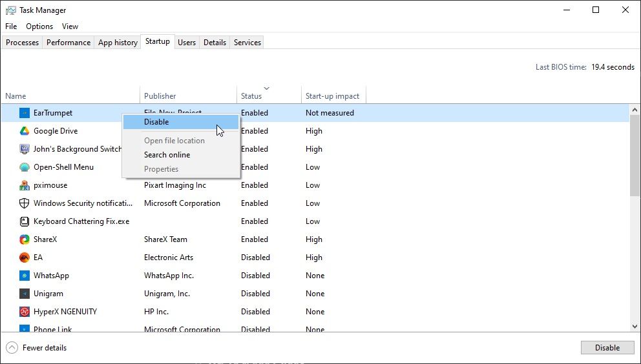The width and height of the screenshot is (641, 364).
Task: Click the ShareX startup icon
Action: (25, 239)
